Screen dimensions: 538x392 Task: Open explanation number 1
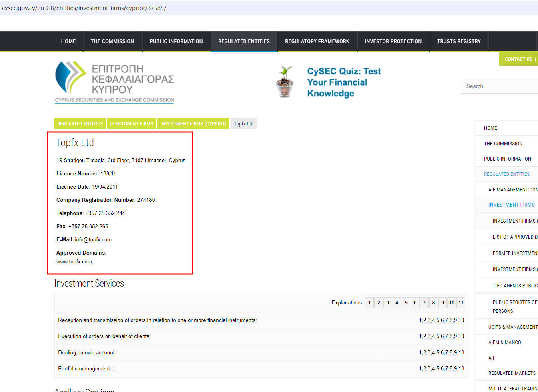[369, 303]
